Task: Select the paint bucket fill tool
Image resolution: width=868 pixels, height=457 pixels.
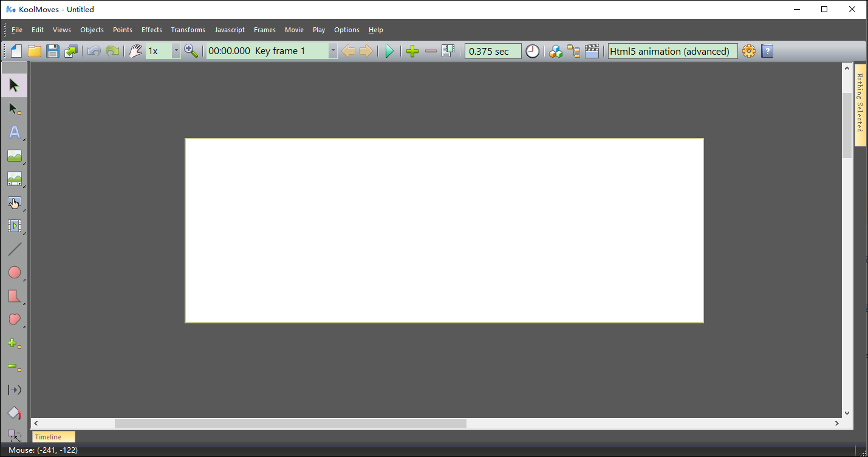Action: coord(15,413)
